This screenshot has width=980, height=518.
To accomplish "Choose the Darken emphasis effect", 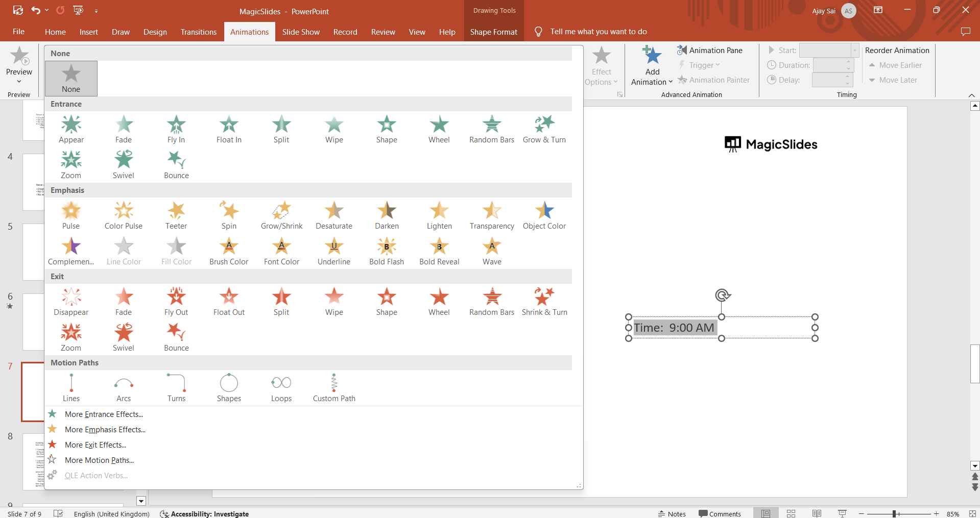I will 387,215.
